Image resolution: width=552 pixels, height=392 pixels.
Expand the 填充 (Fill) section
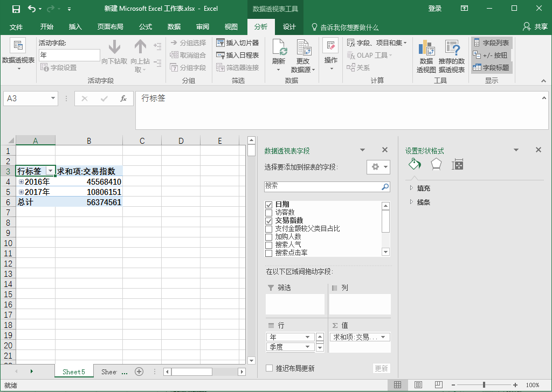412,188
